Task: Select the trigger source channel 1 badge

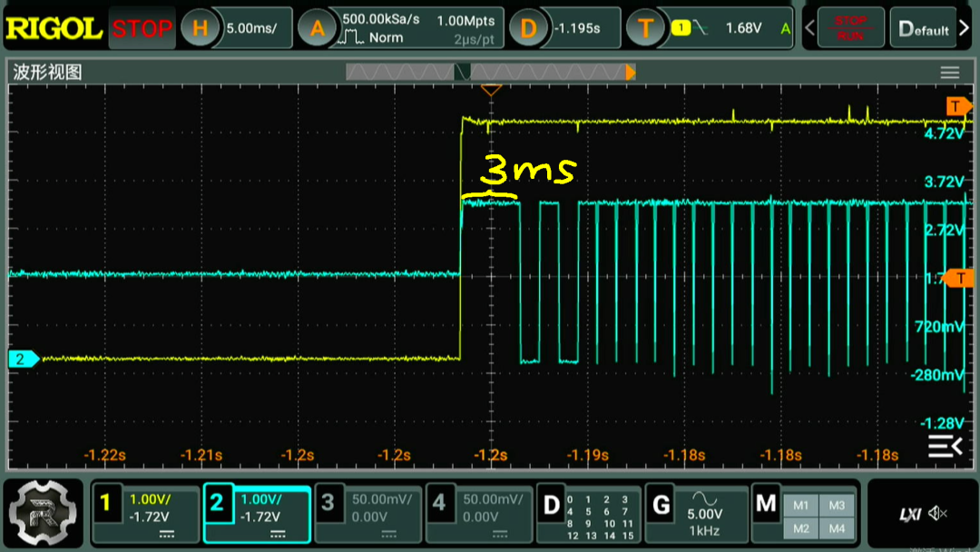Action: point(681,27)
